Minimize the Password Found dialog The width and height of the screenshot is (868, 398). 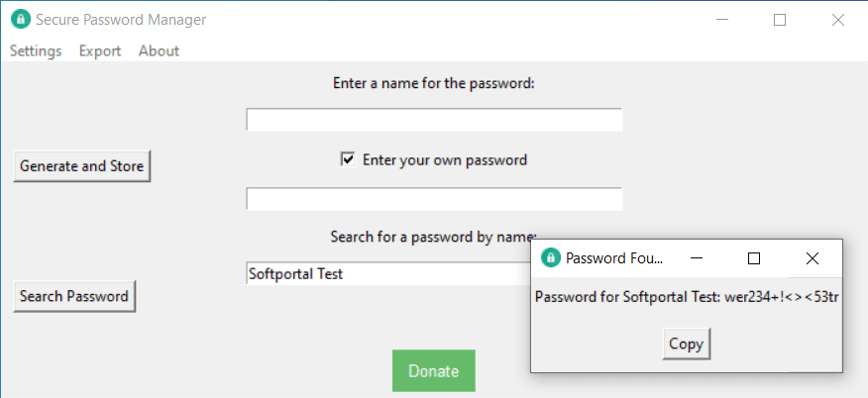(697, 258)
